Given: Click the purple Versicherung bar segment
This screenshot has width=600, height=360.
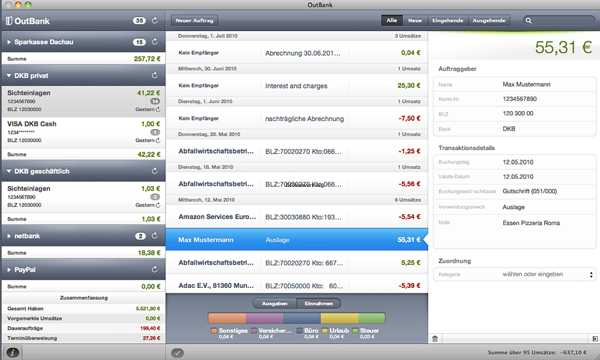Looking at the screenshot, I should pos(264,318).
